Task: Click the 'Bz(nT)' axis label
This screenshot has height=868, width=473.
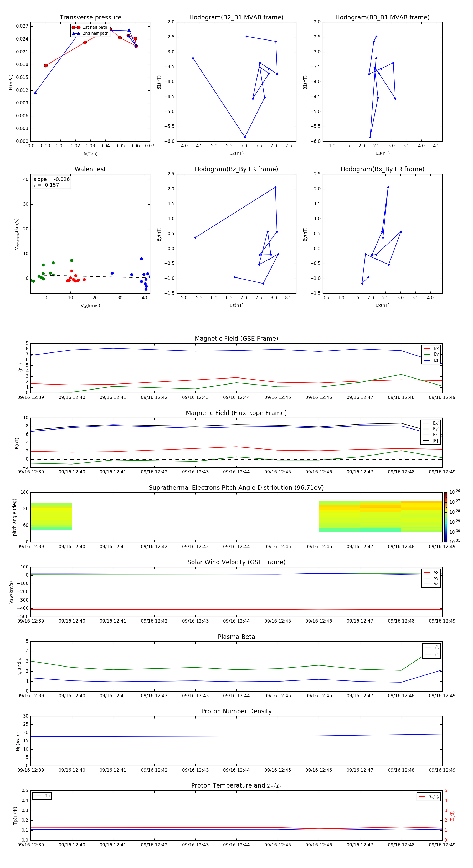Action: click(236, 305)
